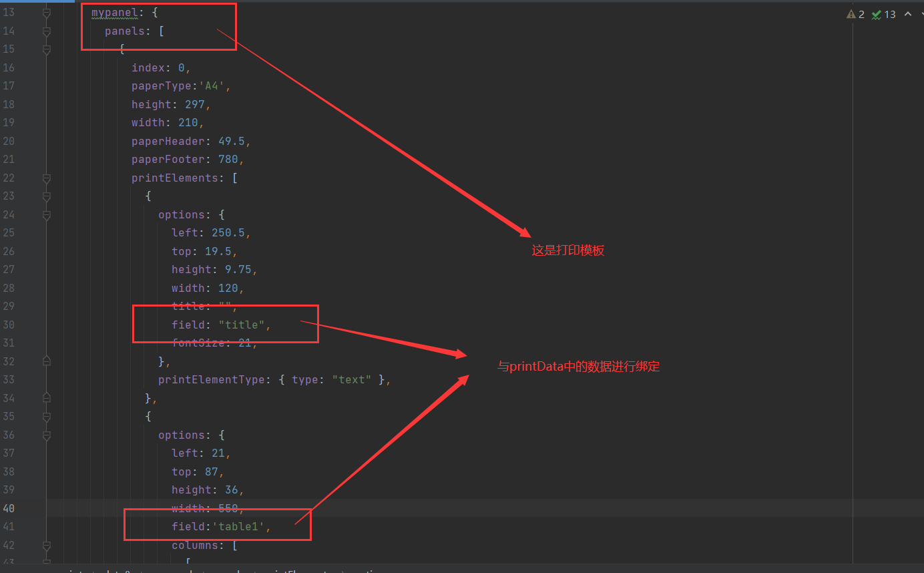This screenshot has height=573, width=924.
Task: Click the 'top: 87,' line
Action: pos(198,471)
